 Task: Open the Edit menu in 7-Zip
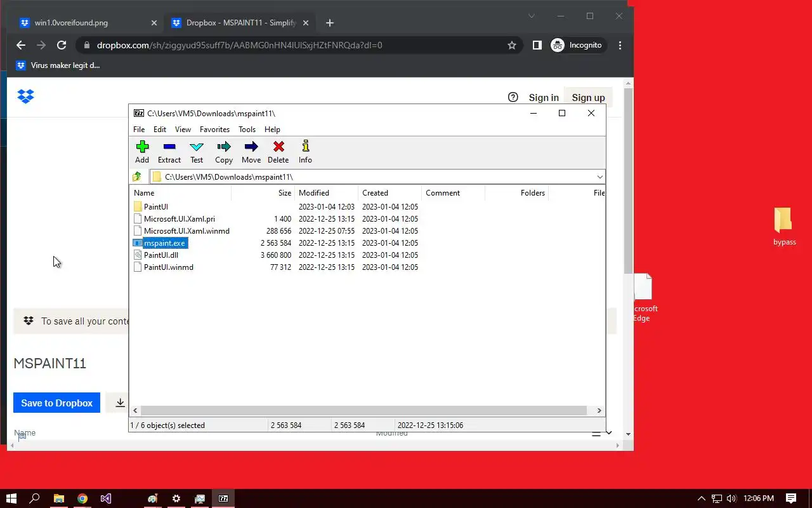coord(160,129)
